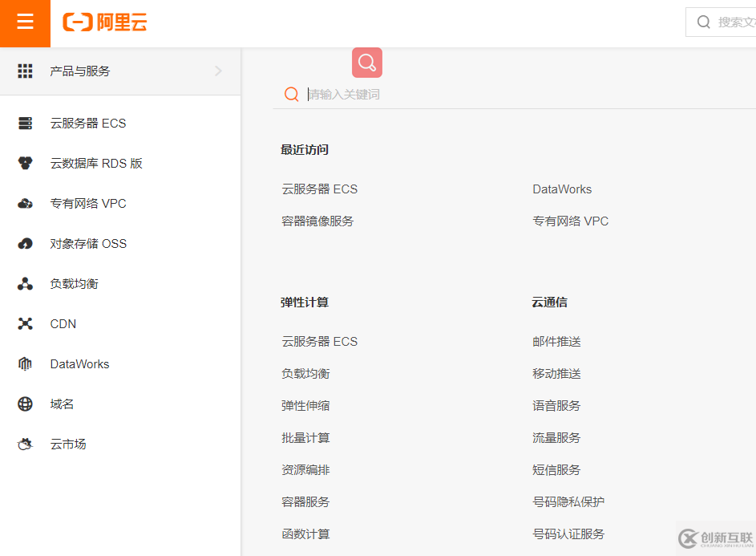The image size is (756, 556).
Task: Click the globe icon for 域名
Action: [25, 404]
